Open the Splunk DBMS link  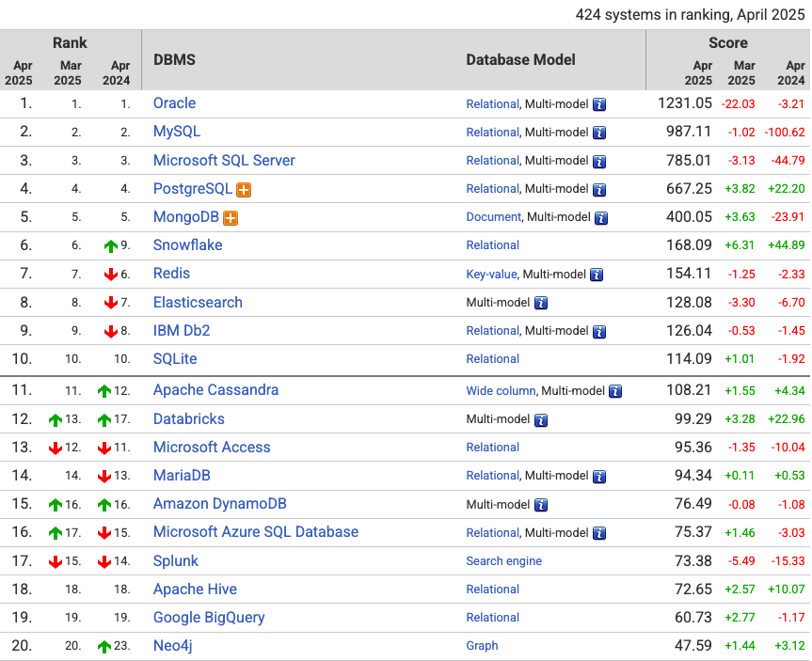click(176, 561)
